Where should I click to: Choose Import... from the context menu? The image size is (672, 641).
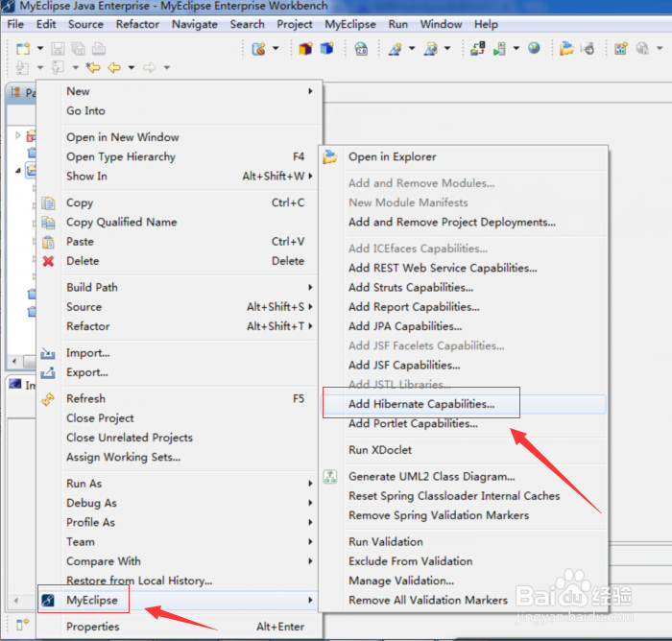(190, 353)
